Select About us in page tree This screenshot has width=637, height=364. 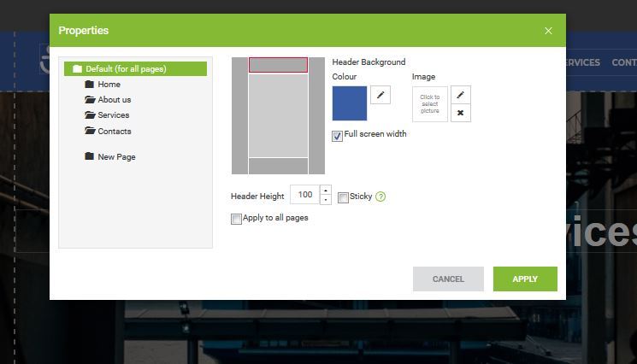point(114,100)
